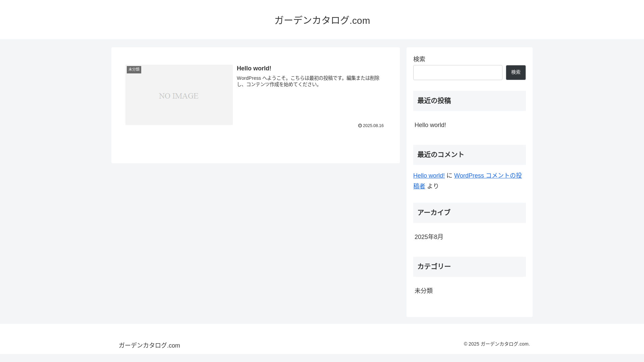
Task: Click the アーカイブ widget heading
Action: [x=470, y=213]
